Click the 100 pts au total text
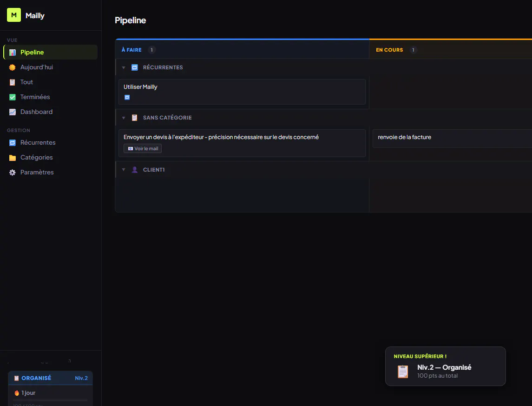The width and height of the screenshot is (532, 406). click(437, 376)
